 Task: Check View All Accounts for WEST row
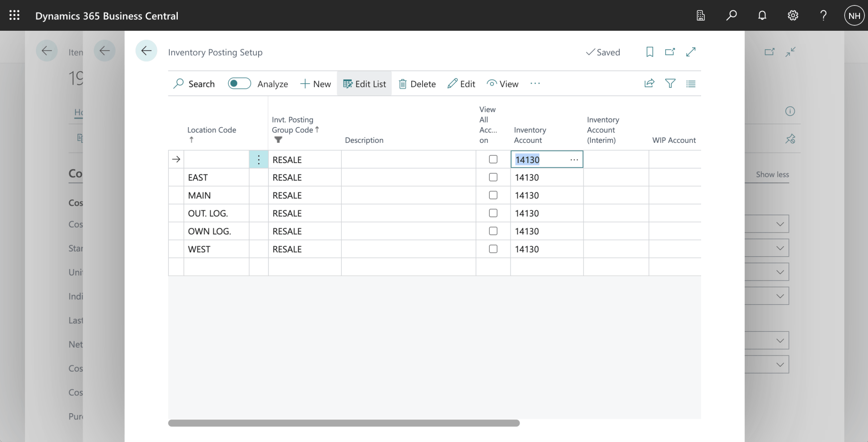click(x=493, y=249)
